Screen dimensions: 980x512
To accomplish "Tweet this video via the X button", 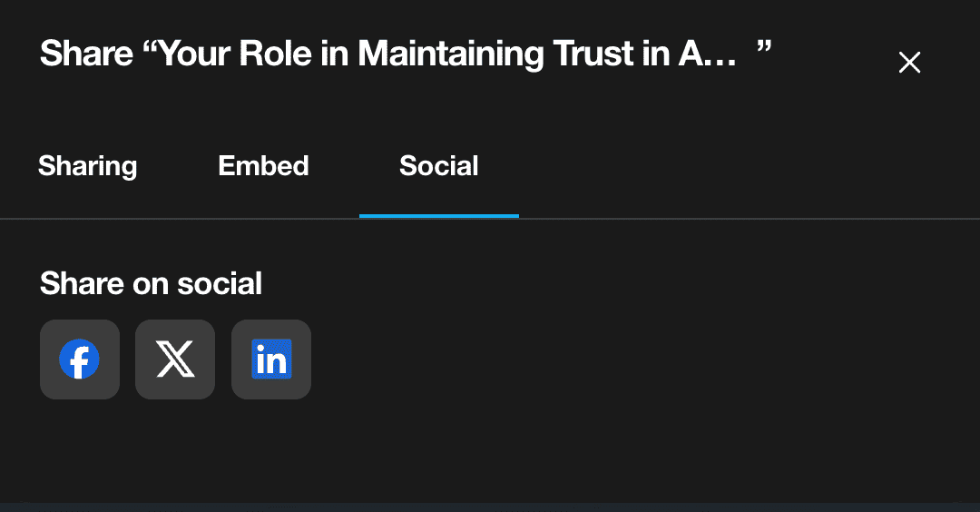I will click(175, 359).
